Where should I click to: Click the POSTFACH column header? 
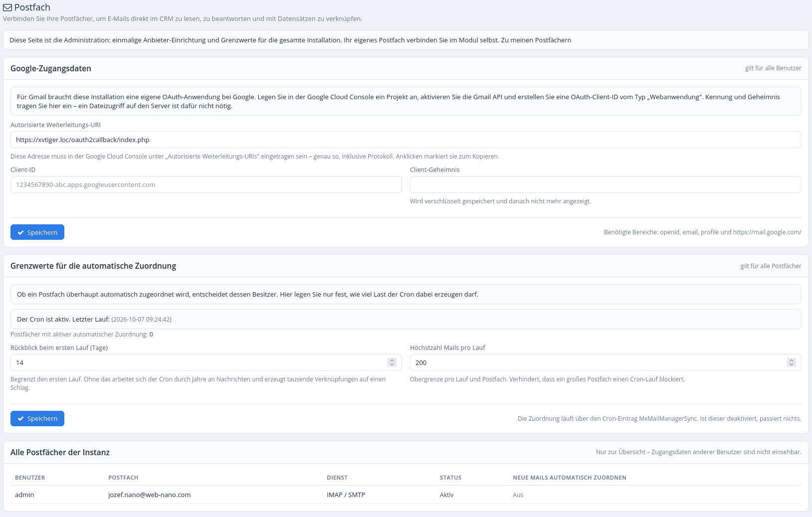(x=123, y=478)
